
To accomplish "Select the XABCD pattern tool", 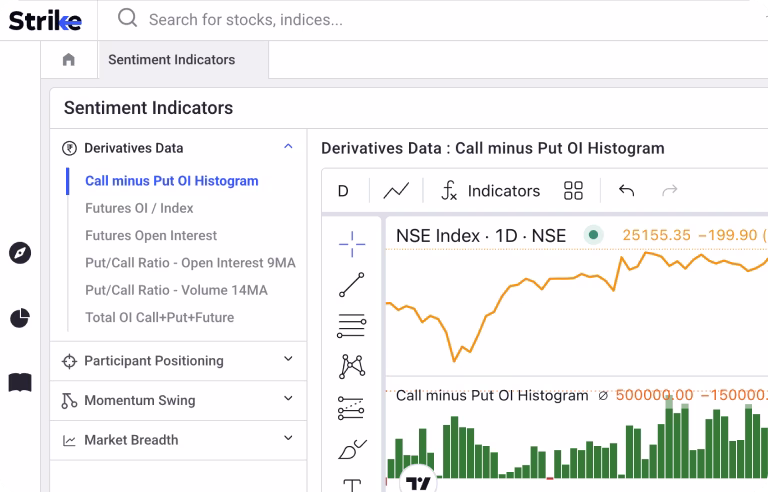I will (x=351, y=366).
